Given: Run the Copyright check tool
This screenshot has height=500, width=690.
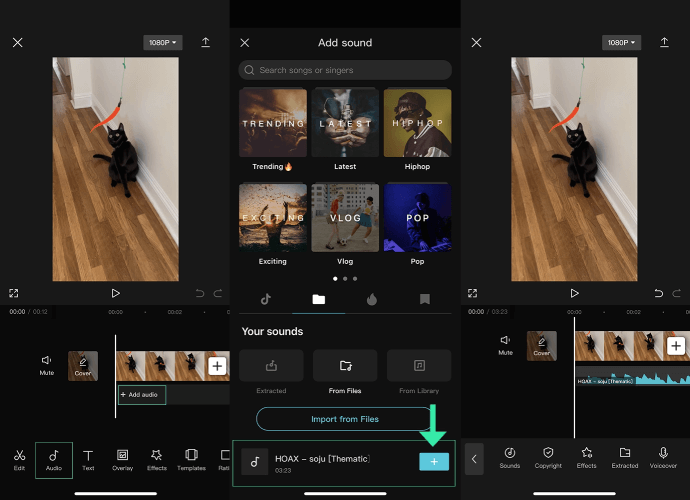Looking at the screenshot, I should click(548, 458).
